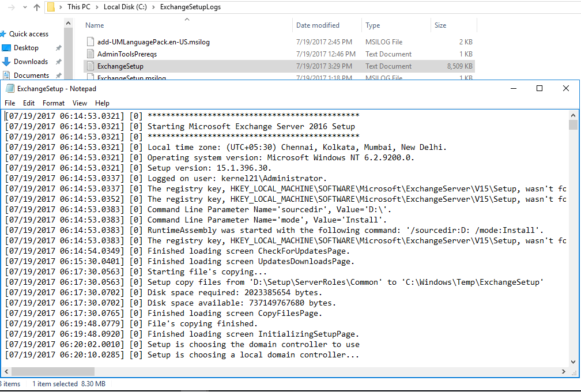Close the ExchangeSetup Notepad window
The image size is (581, 392).
566,88
